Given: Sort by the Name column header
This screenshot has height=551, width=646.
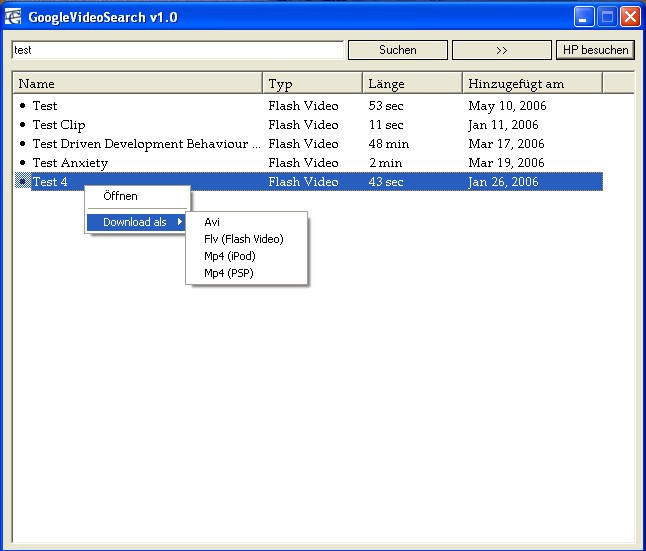Looking at the screenshot, I should [x=138, y=83].
